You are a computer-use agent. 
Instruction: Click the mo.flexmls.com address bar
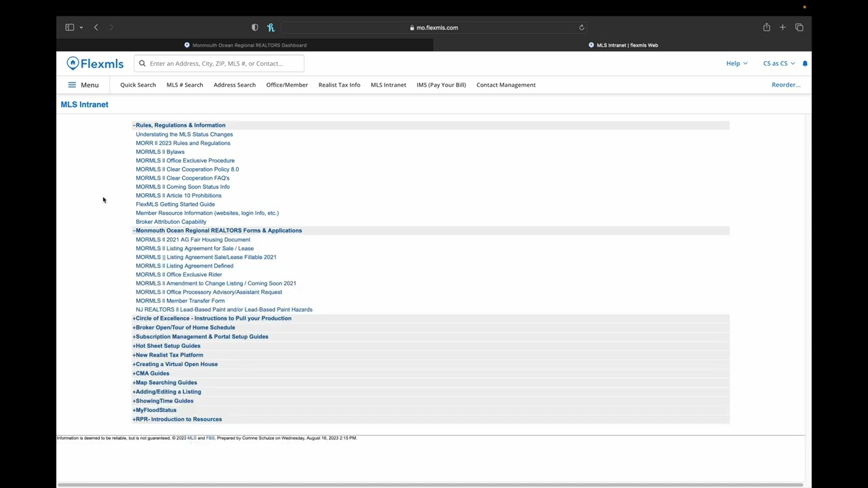coord(434,28)
